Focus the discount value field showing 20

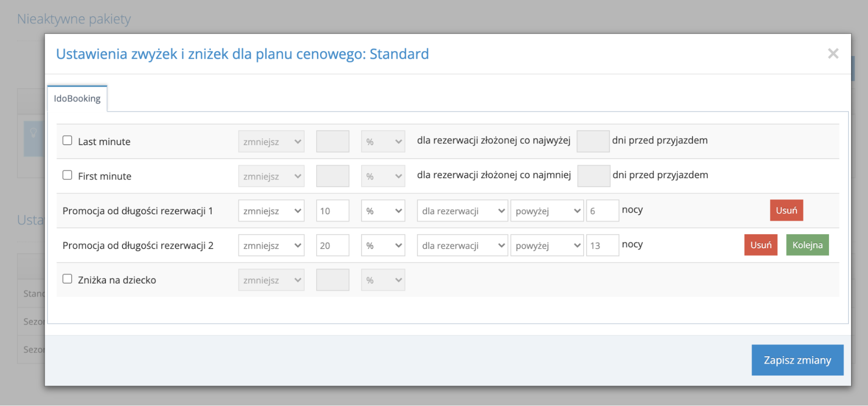[332, 246]
